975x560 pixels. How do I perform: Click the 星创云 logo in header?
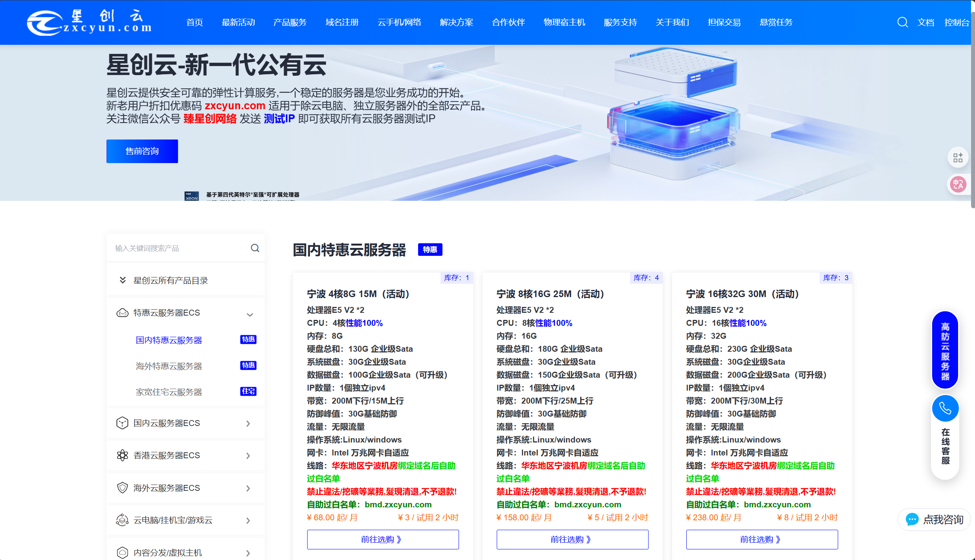pos(89,22)
